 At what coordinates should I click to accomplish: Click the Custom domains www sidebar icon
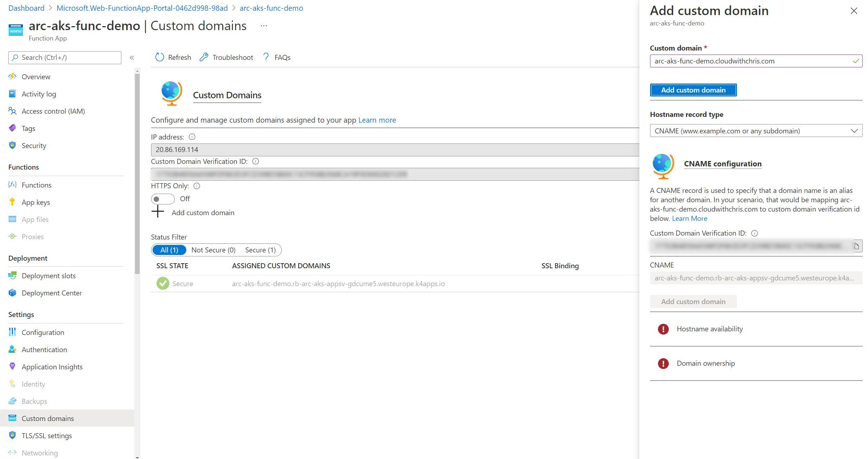pyautogui.click(x=12, y=418)
